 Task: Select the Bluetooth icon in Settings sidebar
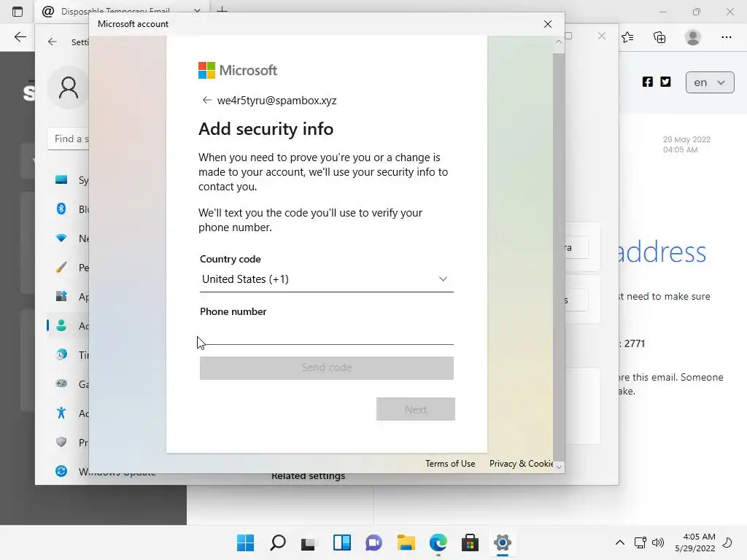click(x=61, y=209)
